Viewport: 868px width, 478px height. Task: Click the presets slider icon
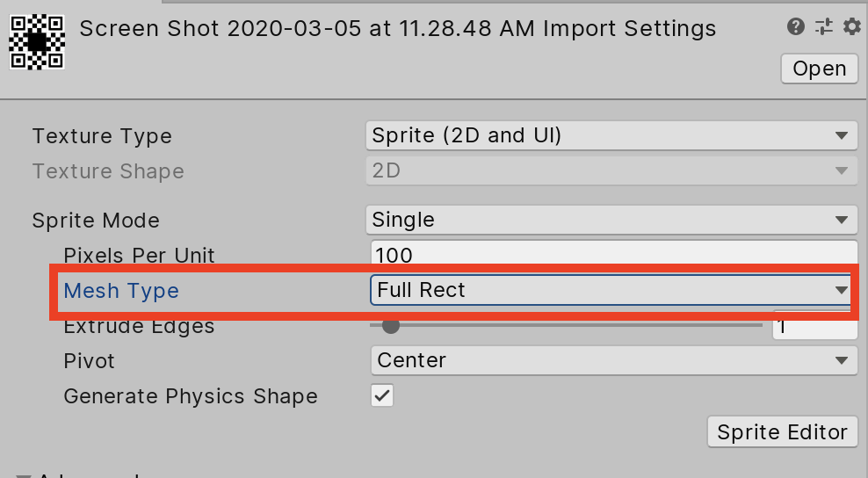[823, 26]
